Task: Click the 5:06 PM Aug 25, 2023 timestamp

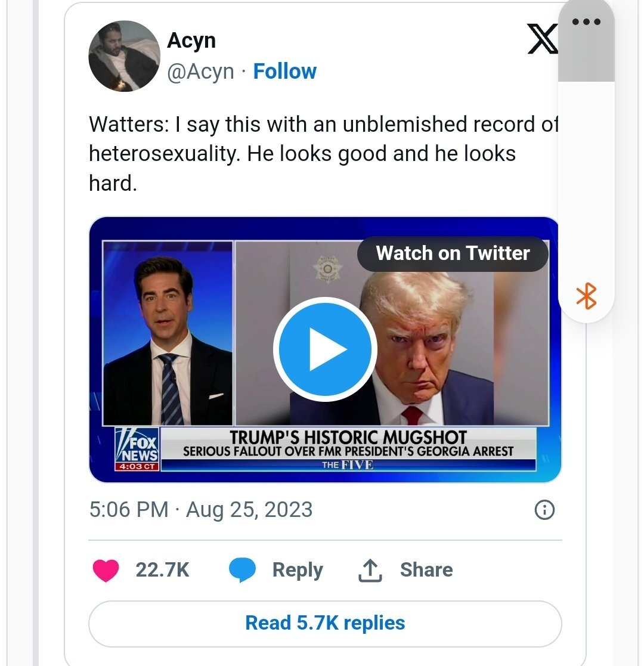Action: [x=200, y=510]
